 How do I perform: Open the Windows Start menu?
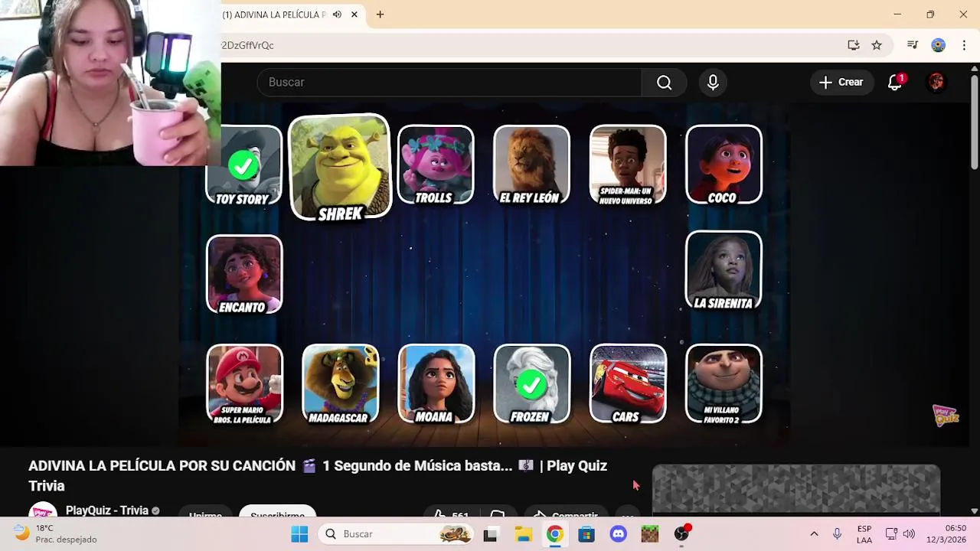point(299,533)
